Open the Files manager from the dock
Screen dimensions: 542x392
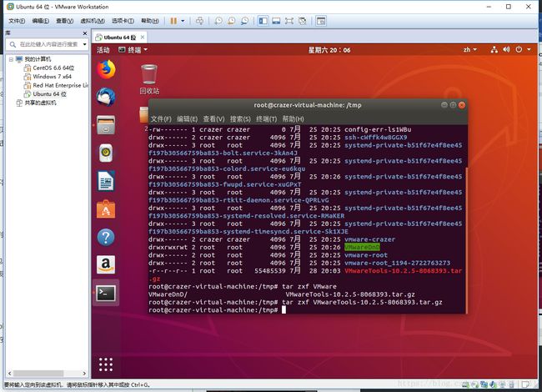(x=106, y=125)
